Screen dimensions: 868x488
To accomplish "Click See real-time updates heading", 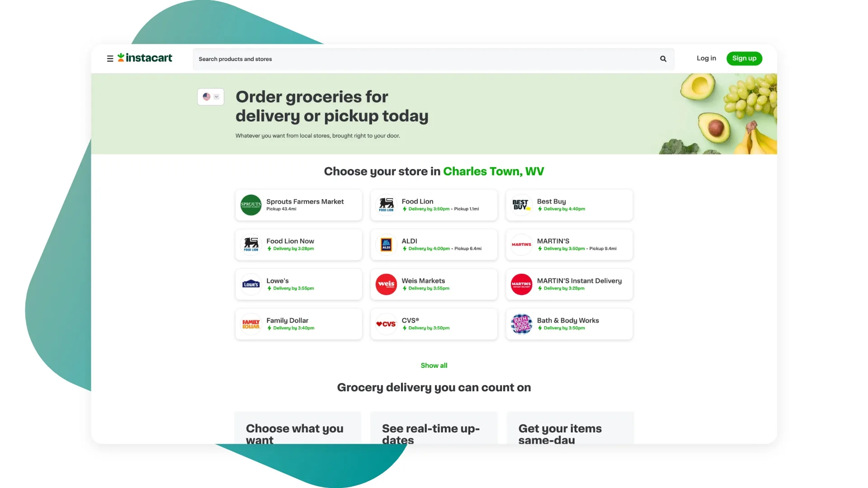I will 431,434.
